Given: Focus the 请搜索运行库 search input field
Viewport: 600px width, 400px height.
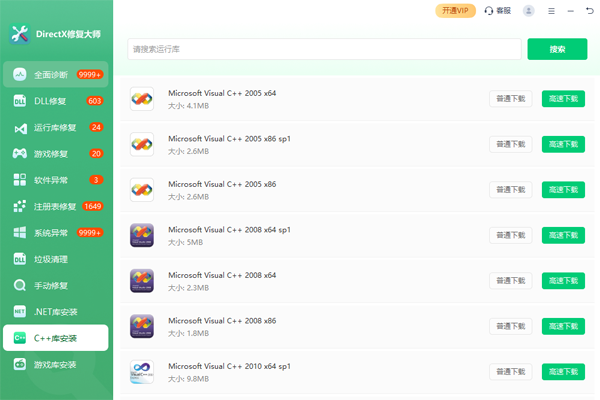Looking at the screenshot, I should tap(324, 49).
